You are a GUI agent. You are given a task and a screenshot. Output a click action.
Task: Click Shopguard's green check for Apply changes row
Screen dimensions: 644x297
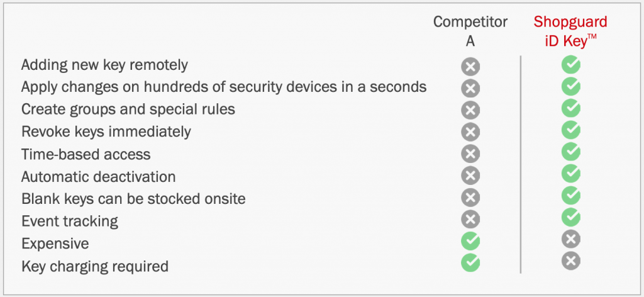coord(571,86)
